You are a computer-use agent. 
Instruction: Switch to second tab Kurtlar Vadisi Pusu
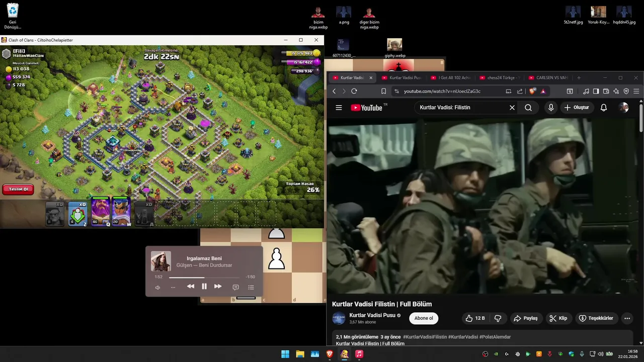(401, 78)
